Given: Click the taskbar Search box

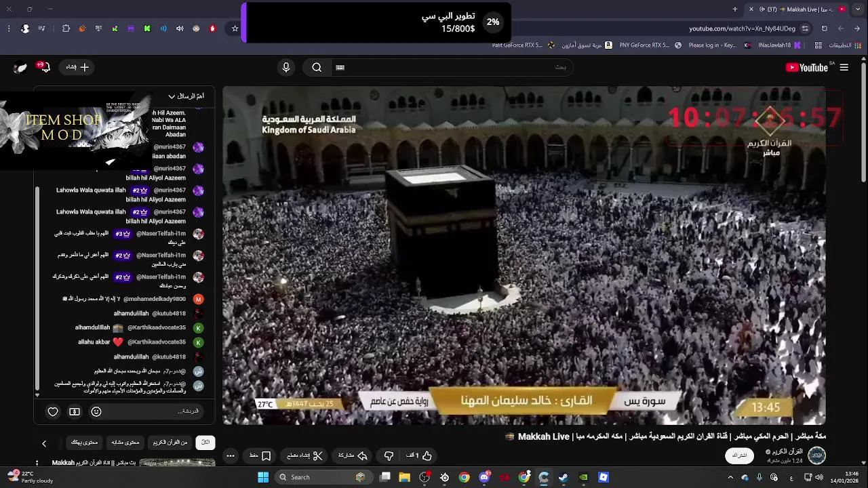Looking at the screenshot, I should 323,477.
